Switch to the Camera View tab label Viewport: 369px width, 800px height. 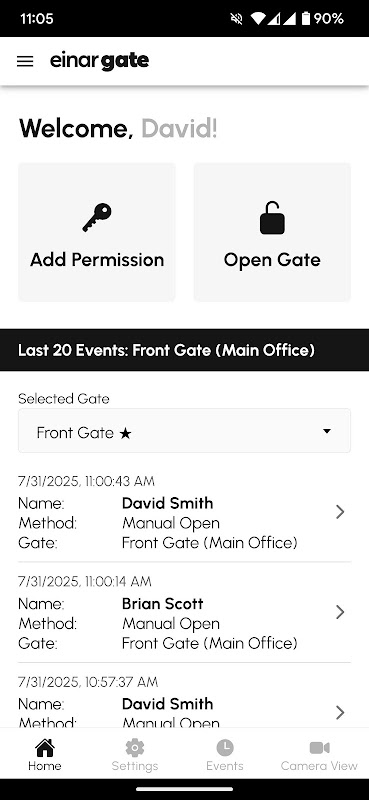[x=319, y=766]
